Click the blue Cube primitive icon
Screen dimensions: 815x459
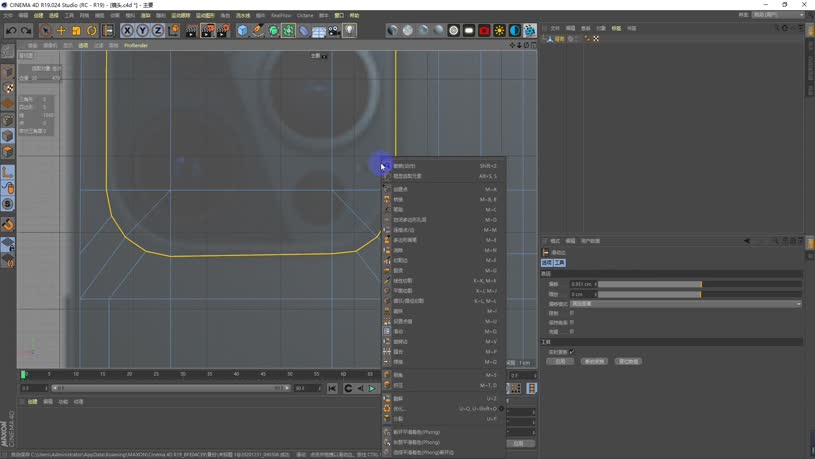[242, 31]
